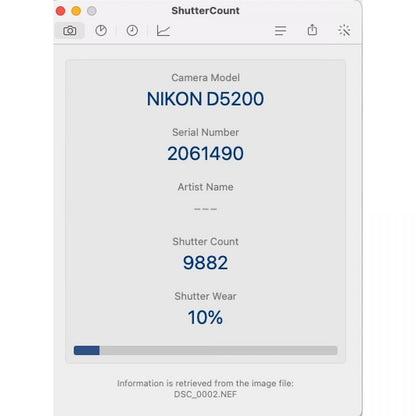
Task: Click the serial number 2061490
Action: tap(205, 154)
